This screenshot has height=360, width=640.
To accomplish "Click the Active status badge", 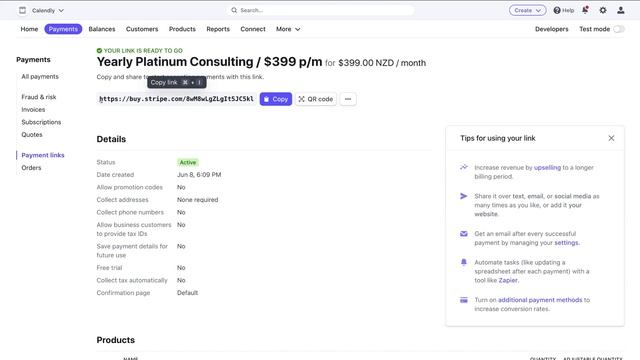I will tap(188, 162).
